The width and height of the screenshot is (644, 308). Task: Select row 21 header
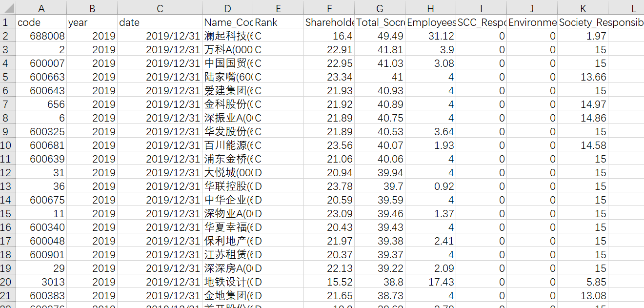[8, 295]
